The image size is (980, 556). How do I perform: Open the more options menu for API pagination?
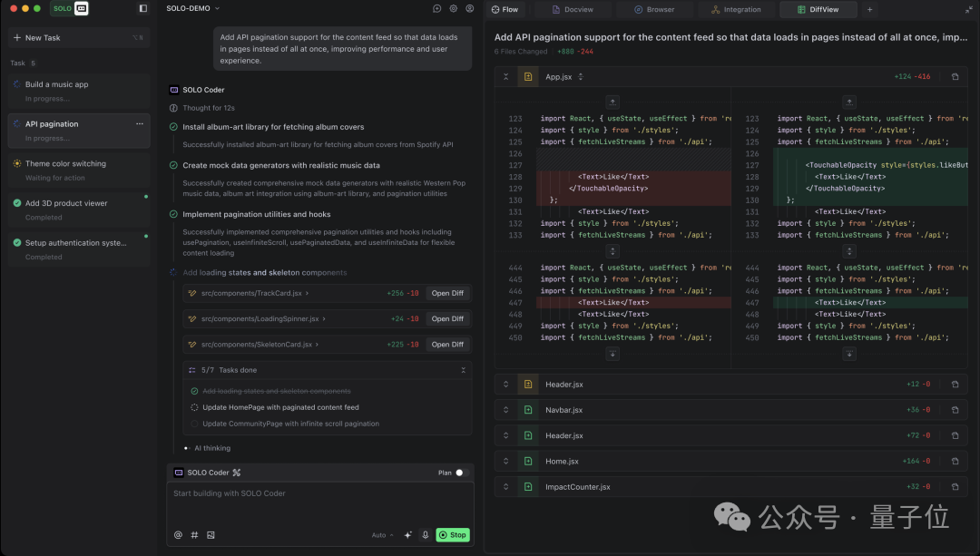tap(140, 123)
